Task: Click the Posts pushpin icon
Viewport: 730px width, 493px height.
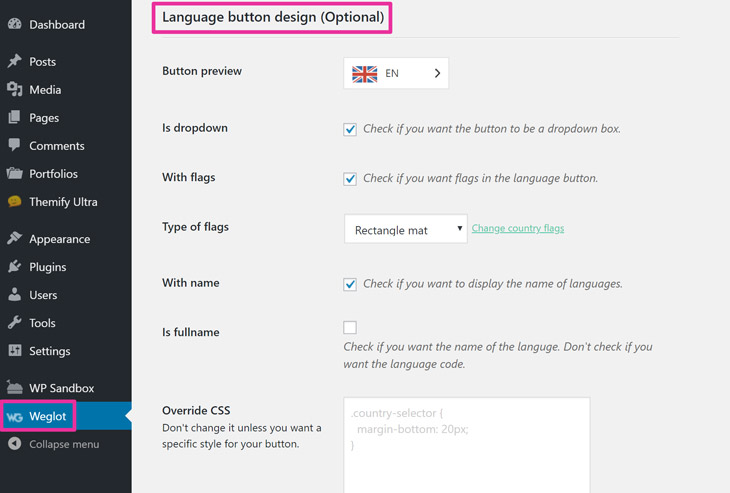Action: pyautogui.click(x=14, y=61)
